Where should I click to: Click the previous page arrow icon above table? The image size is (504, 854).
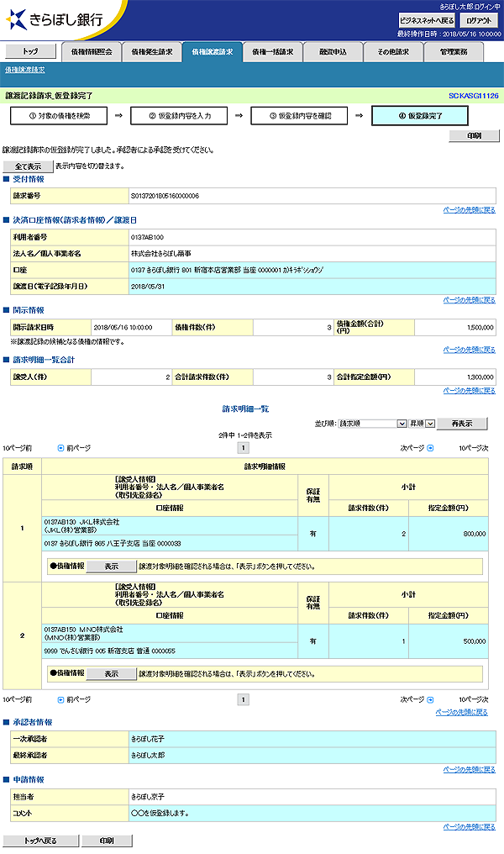pos(60,448)
